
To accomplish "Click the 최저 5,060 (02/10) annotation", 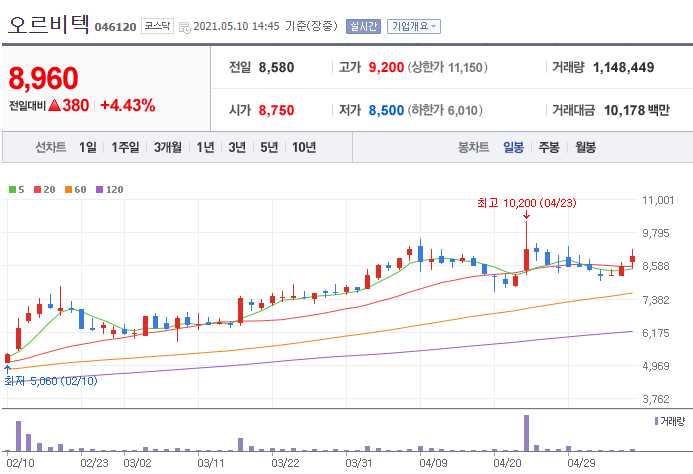I will point(51,381).
